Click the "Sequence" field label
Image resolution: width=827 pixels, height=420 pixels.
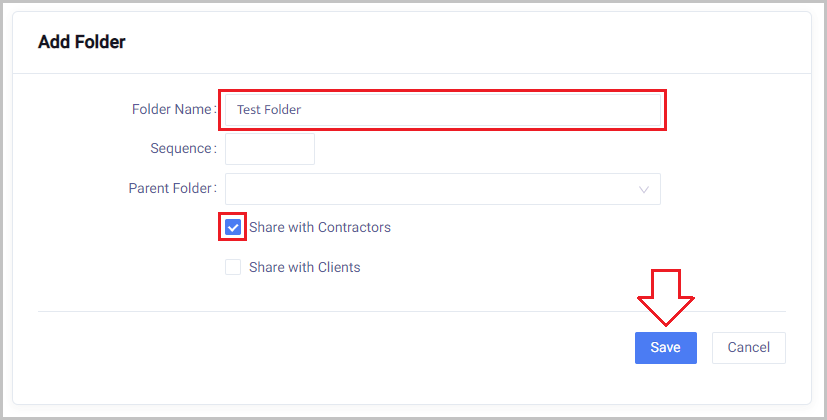click(x=181, y=149)
